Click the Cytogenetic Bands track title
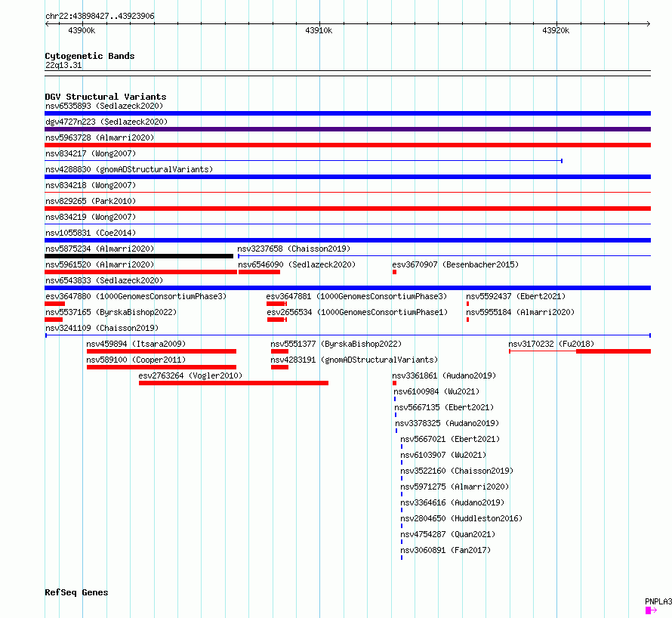This screenshot has height=618, width=672. (x=90, y=56)
